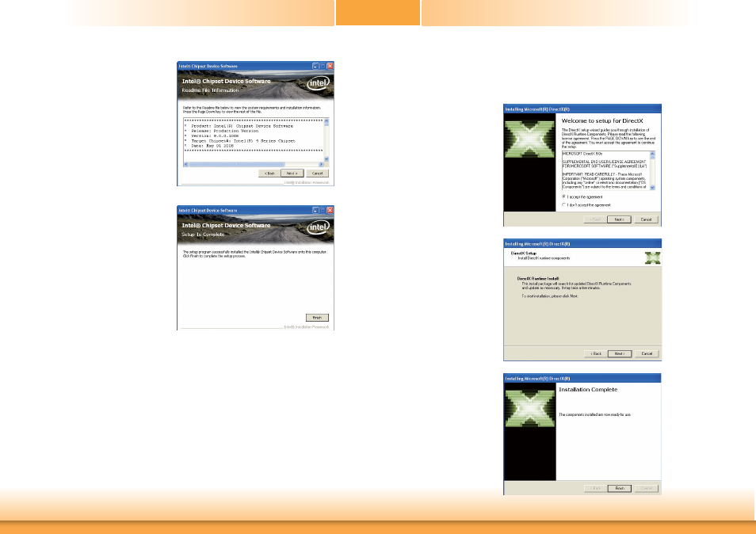Screen dimensions: 756x534
Task: Click the readme horizontal scrollbar thumb
Action: pyautogui.click(x=237, y=164)
